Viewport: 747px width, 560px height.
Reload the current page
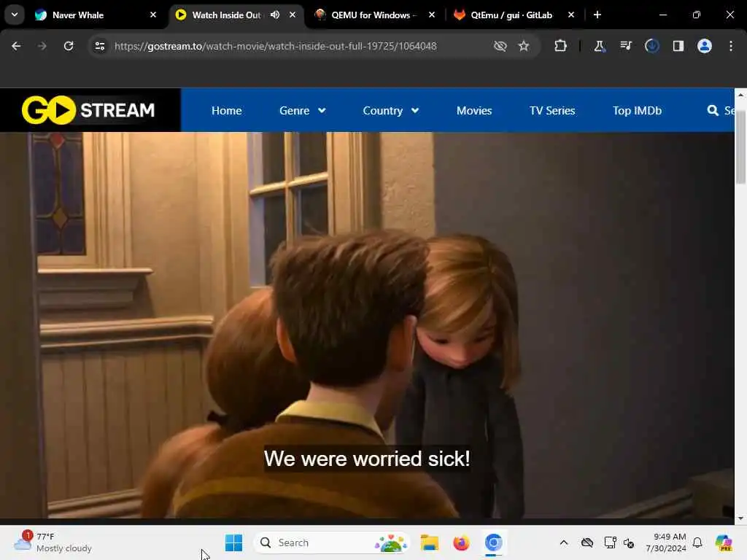69,46
